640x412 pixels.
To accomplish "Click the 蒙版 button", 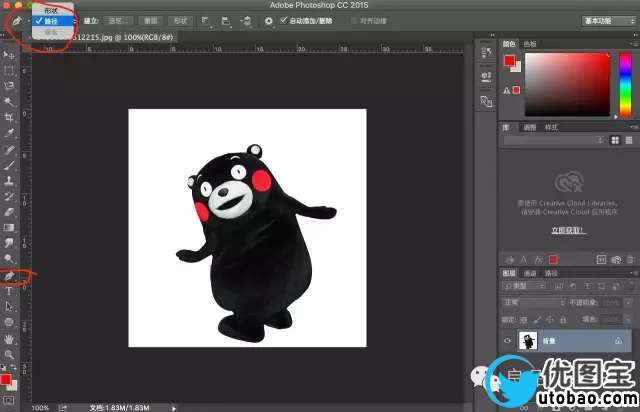I will pyautogui.click(x=151, y=21).
